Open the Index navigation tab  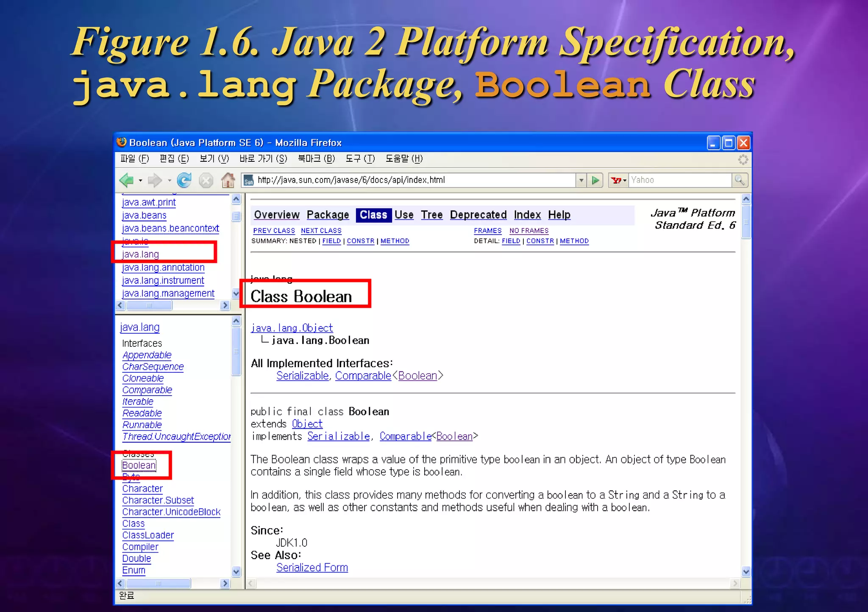pyautogui.click(x=527, y=215)
